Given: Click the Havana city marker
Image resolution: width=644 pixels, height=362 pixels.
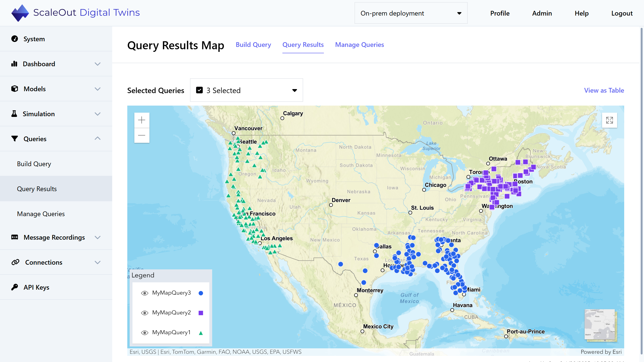Looking at the screenshot, I should (452, 310).
